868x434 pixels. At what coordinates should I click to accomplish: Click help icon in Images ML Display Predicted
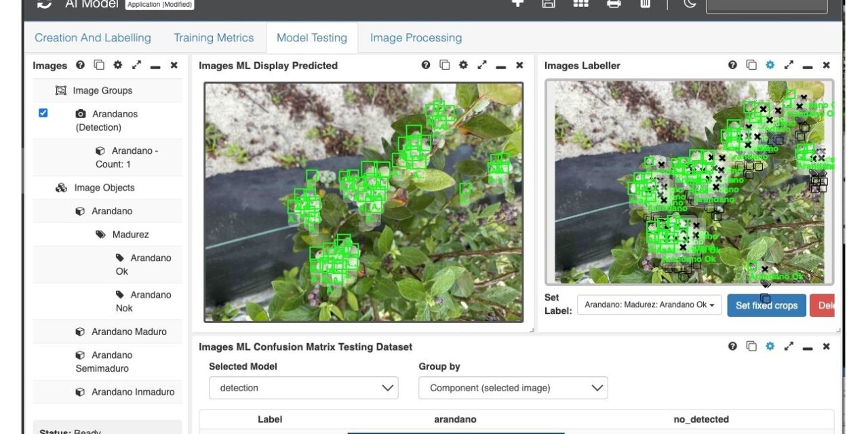pyautogui.click(x=426, y=65)
